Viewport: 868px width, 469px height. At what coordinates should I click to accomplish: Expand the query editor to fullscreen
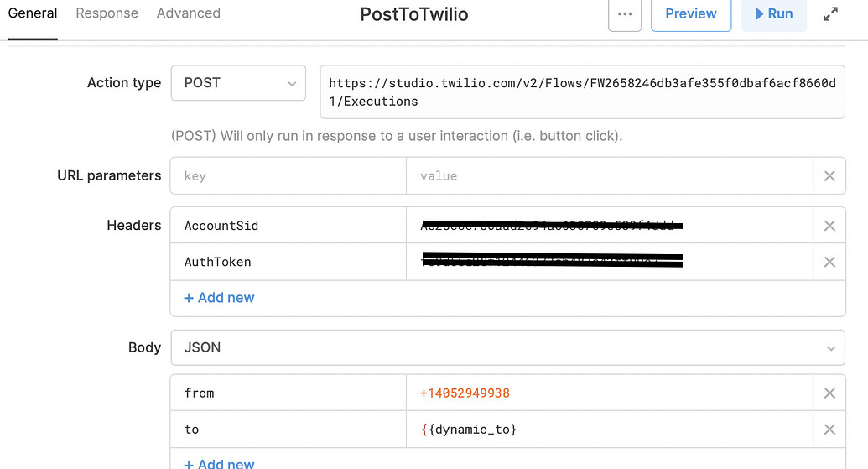(x=830, y=14)
